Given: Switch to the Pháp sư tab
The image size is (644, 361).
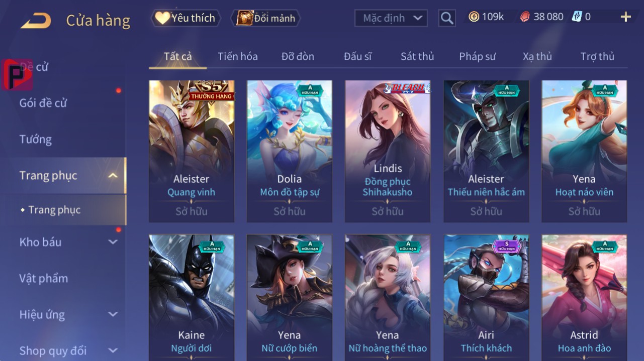Looking at the screenshot, I should pos(477,56).
